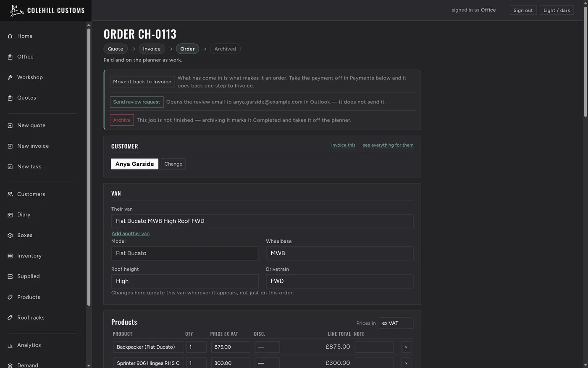
Task: Select the Archived stage pill
Action: pos(225,49)
